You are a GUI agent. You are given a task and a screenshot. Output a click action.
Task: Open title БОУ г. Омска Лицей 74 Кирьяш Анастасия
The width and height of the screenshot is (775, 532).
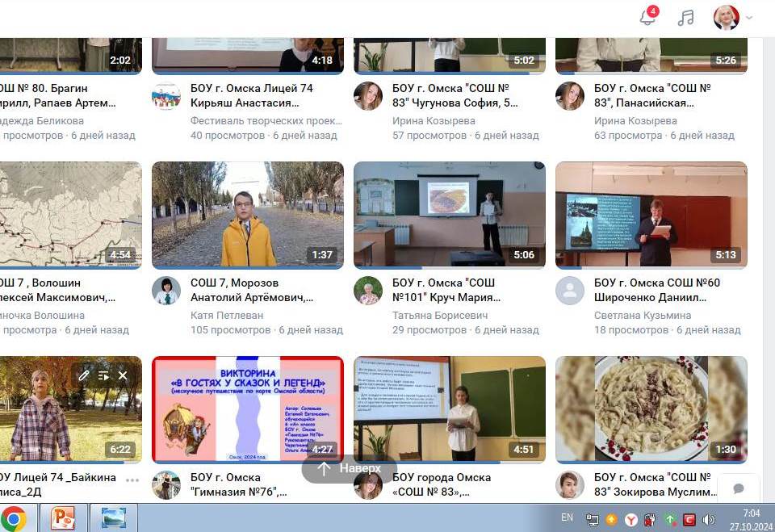tap(252, 95)
